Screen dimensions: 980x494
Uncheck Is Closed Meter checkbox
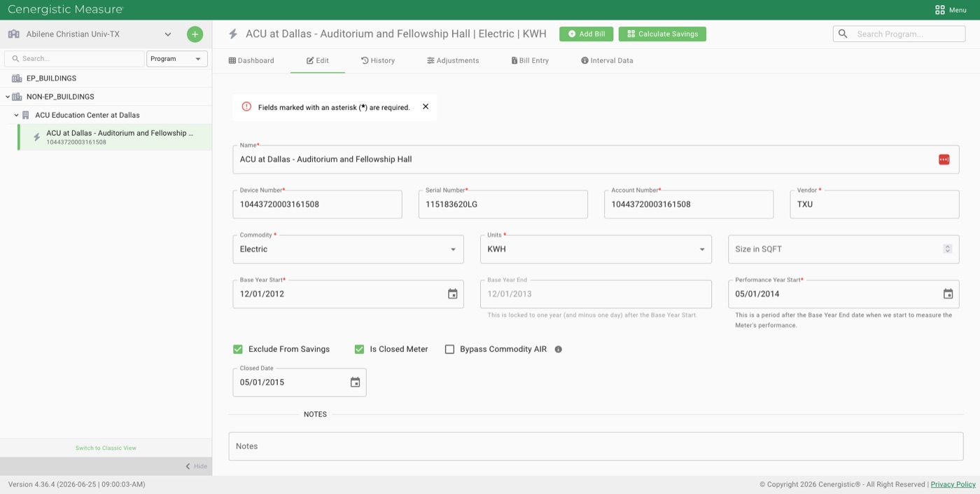tap(359, 349)
